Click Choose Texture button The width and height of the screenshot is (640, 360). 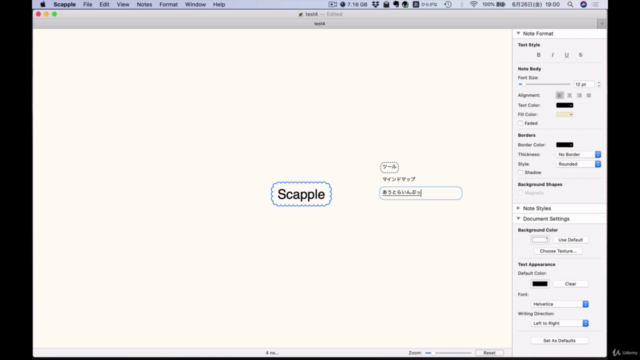point(558,251)
